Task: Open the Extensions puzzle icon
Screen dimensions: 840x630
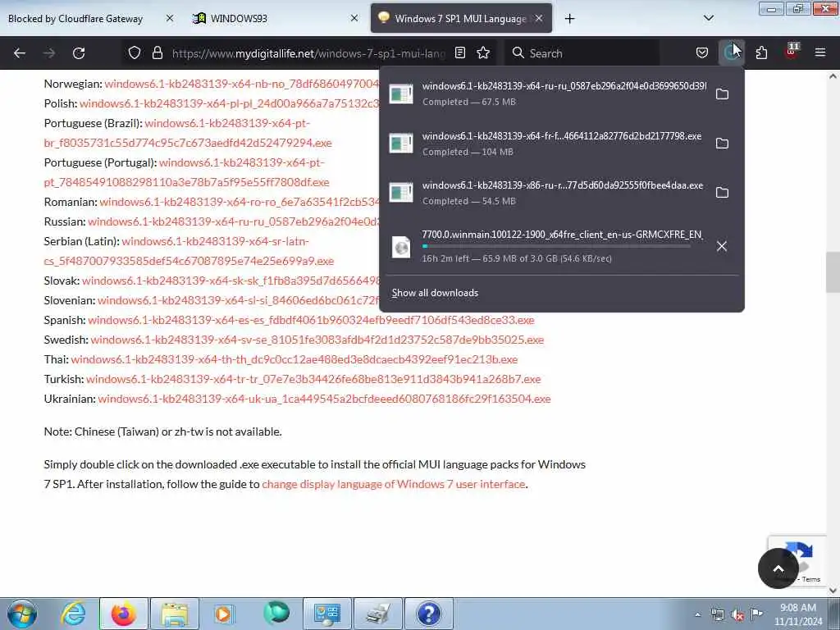Action: point(761,52)
